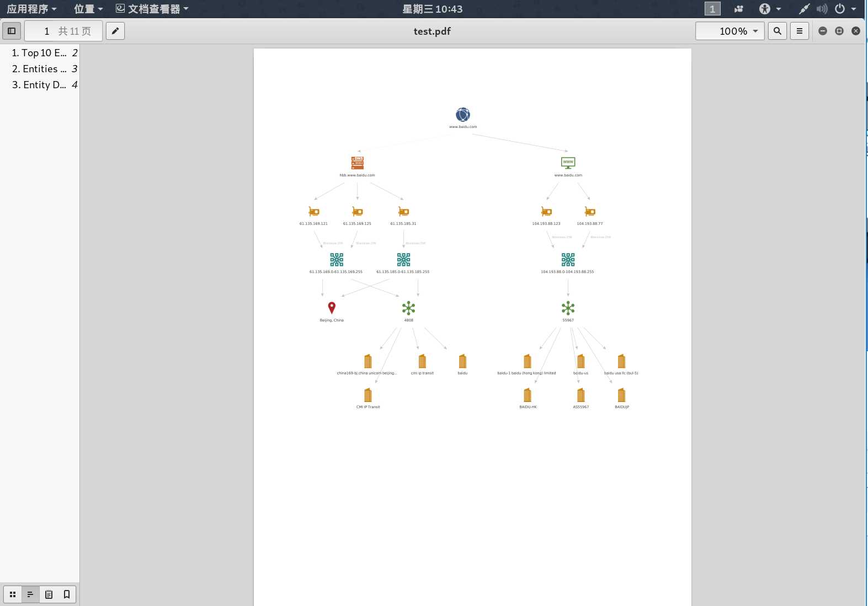
Task: Click IP node 104.193.88.123 icon
Action: coord(546,212)
